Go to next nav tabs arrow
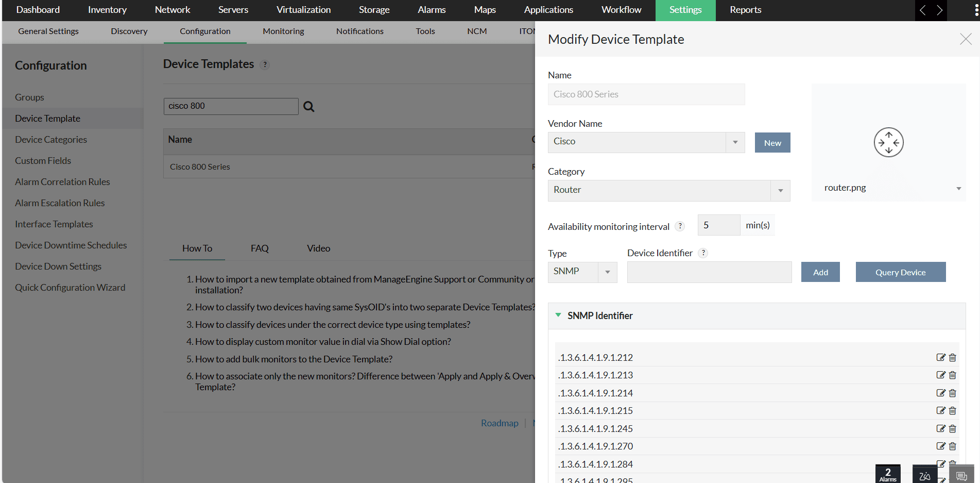The height and width of the screenshot is (483, 980). (x=939, y=10)
